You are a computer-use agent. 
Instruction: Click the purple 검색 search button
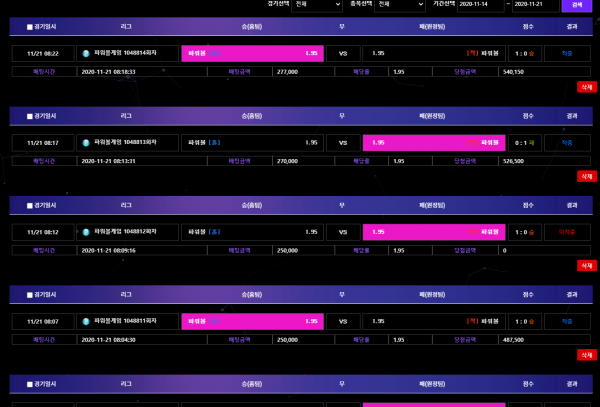[x=577, y=5]
